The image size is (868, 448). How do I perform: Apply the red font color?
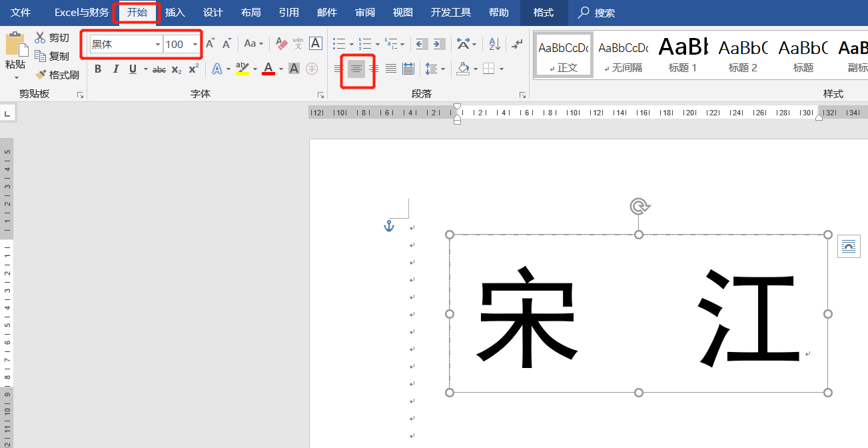point(268,69)
